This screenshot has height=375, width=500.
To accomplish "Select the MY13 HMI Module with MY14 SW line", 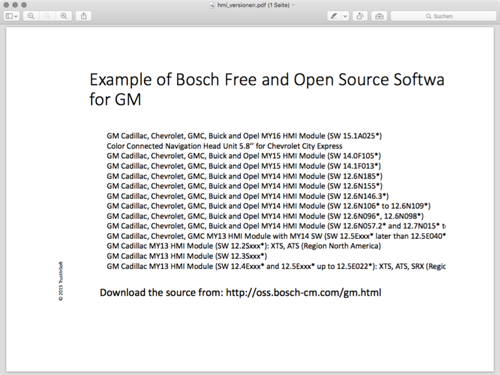I will 276,236.
